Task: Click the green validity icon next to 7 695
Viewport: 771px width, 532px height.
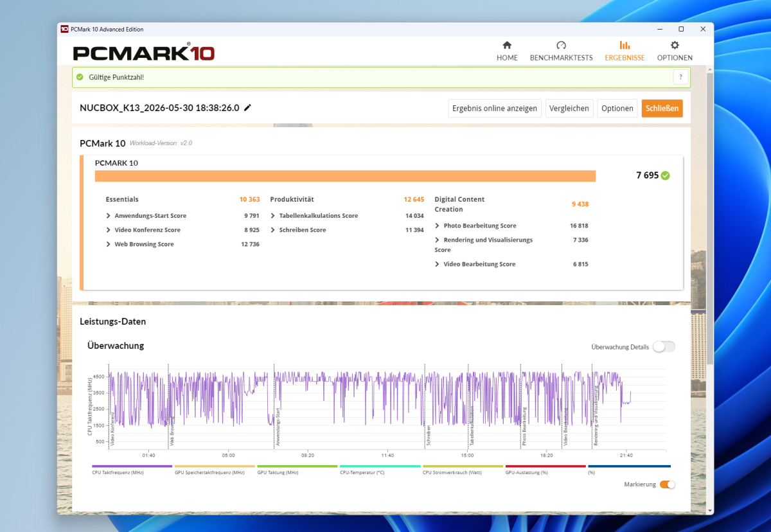Action: click(x=666, y=175)
